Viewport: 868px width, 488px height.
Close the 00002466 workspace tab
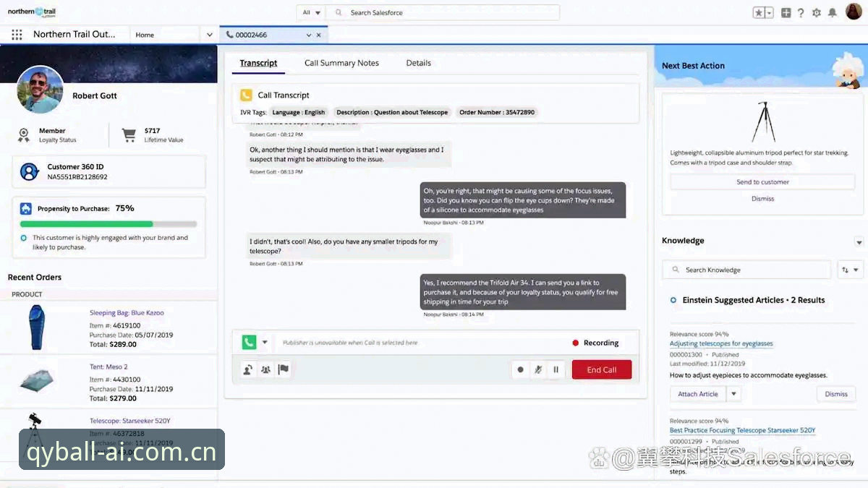click(319, 35)
